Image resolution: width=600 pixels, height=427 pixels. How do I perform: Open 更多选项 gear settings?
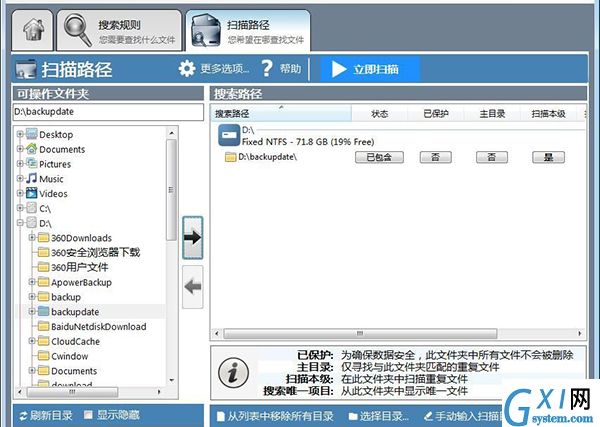point(214,69)
